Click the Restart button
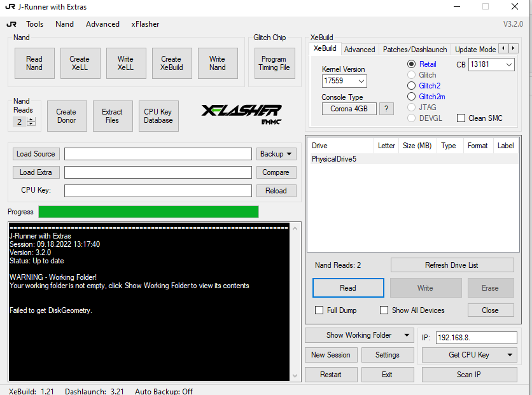 tap(331, 374)
